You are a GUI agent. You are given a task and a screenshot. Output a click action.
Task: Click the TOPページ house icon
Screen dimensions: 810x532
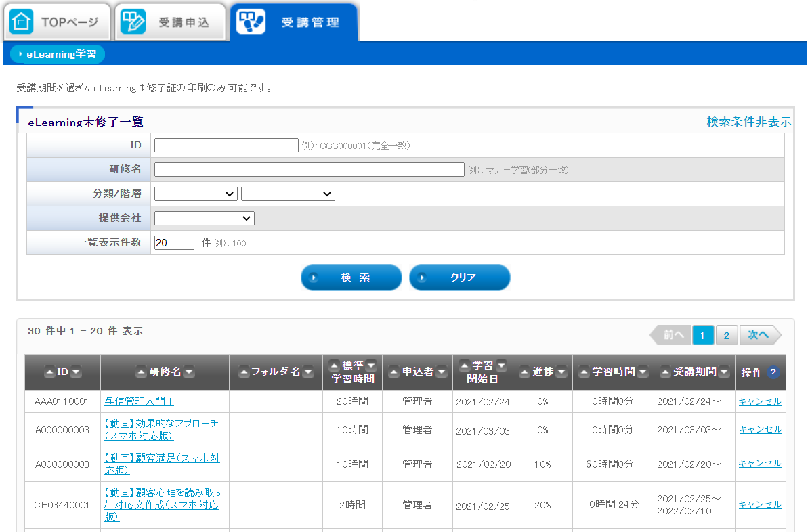click(x=21, y=22)
